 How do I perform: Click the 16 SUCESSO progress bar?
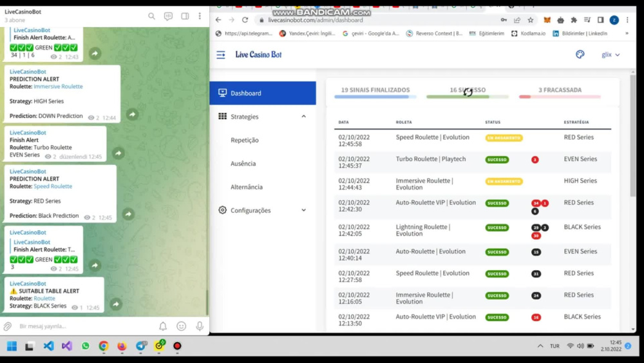[x=468, y=97]
